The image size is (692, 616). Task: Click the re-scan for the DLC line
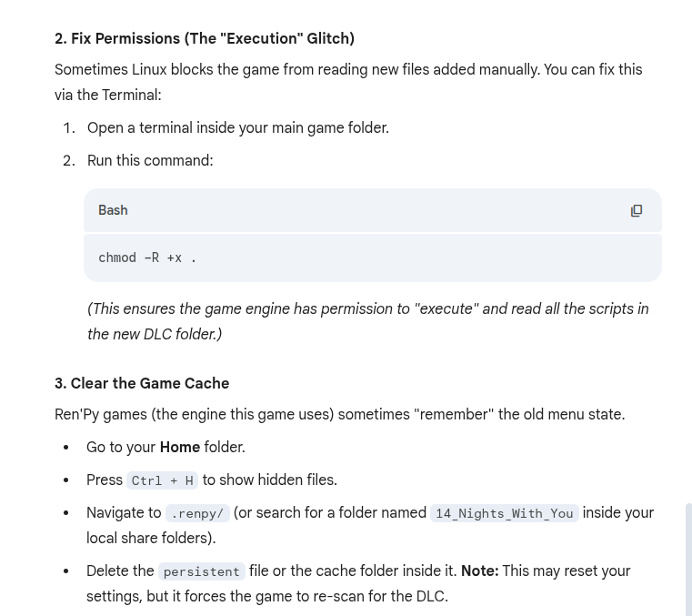[267, 596]
